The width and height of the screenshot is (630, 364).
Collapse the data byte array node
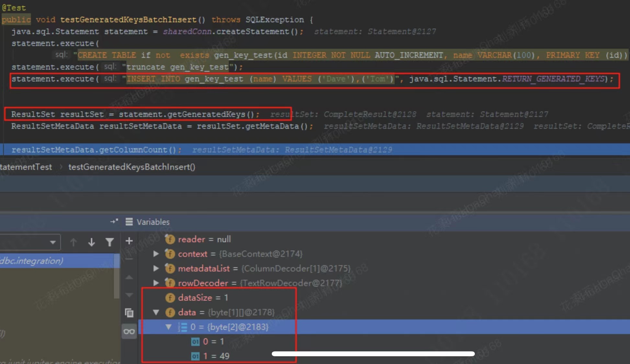(156, 312)
